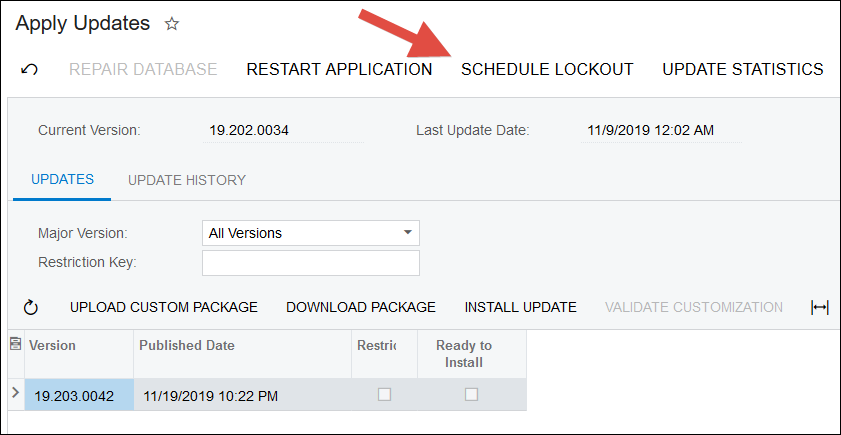This screenshot has width=841, height=435.
Task: Click Upload Custom Package
Action: click(x=164, y=307)
